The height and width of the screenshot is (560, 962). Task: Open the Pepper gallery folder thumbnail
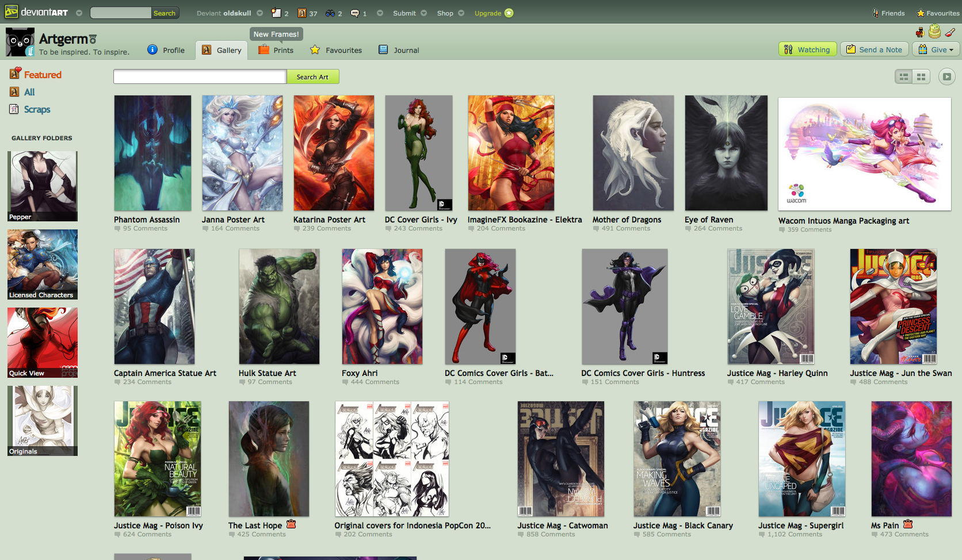[43, 186]
